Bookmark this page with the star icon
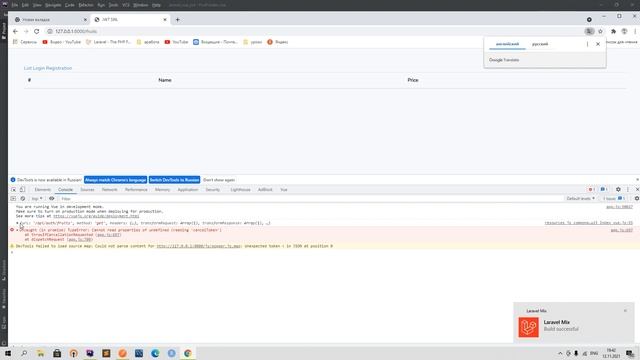The height and width of the screenshot is (360, 640). coord(600,31)
